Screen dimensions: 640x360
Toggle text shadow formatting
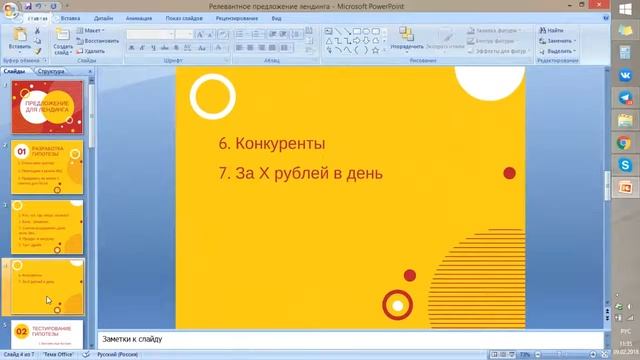pos(176,48)
